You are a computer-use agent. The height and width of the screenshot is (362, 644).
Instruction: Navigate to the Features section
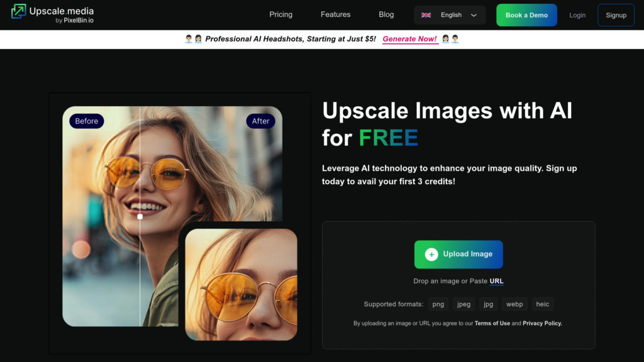pos(335,14)
